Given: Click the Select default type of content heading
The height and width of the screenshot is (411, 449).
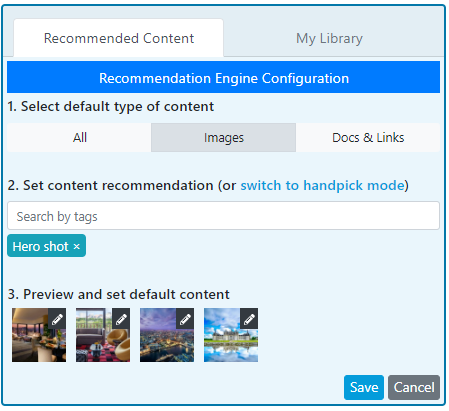Looking at the screenshot, I should (111, 107).
